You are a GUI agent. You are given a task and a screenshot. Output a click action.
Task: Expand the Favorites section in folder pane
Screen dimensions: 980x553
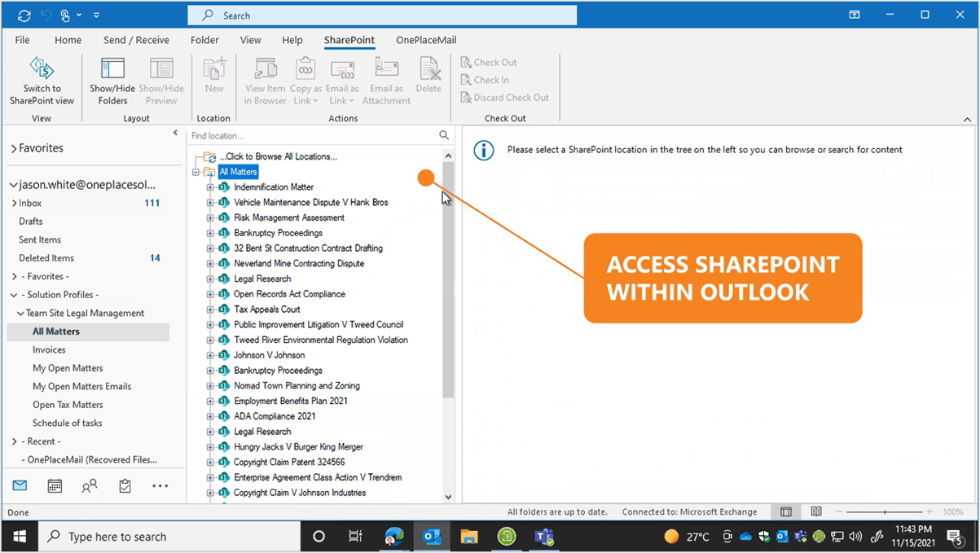13,148
